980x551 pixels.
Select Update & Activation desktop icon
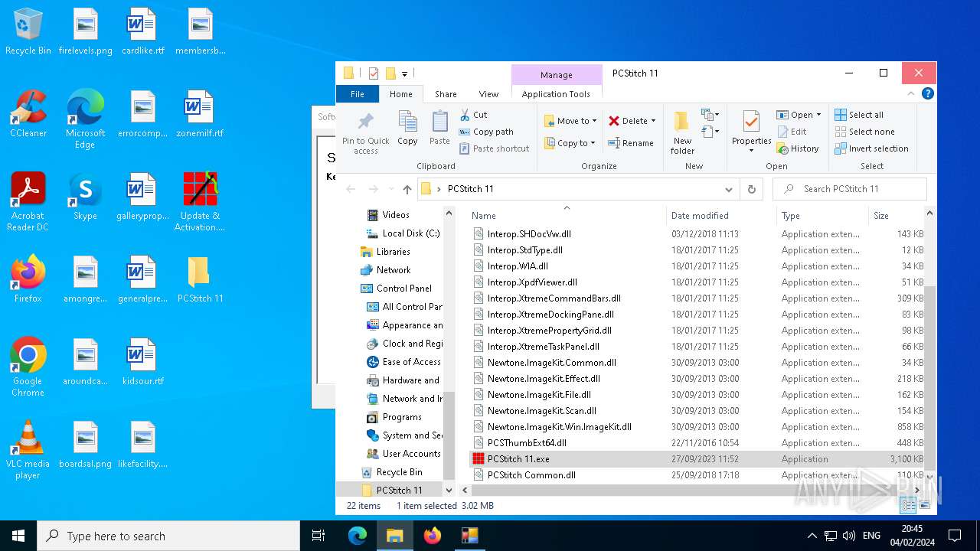click(200, 202)
